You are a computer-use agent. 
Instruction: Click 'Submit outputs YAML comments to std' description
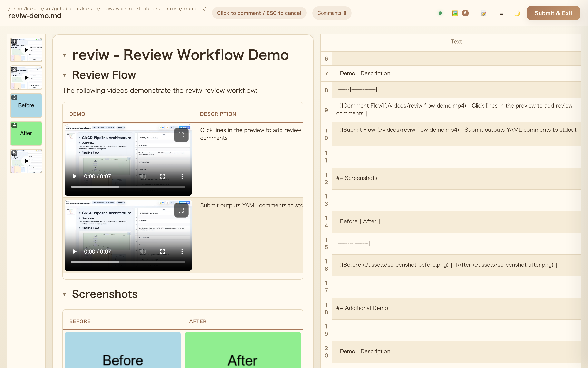point(252,205)
